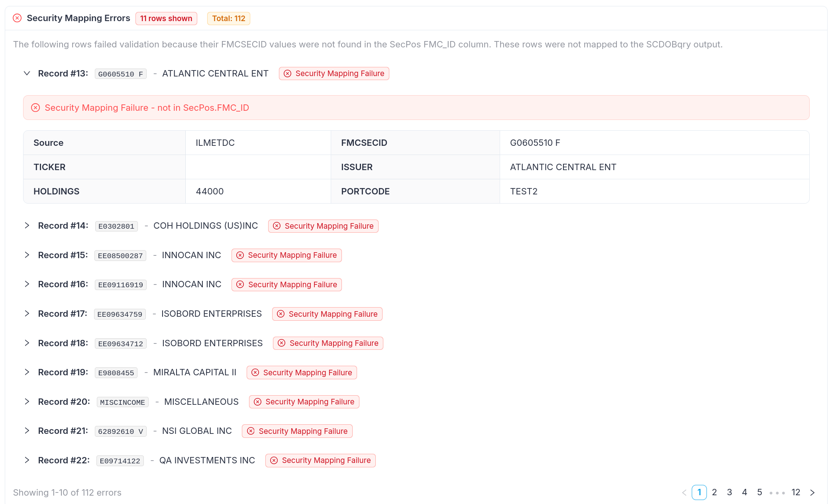Expand Record #20 MISCELLANEOUS chevron

click(x=27, y=402)
